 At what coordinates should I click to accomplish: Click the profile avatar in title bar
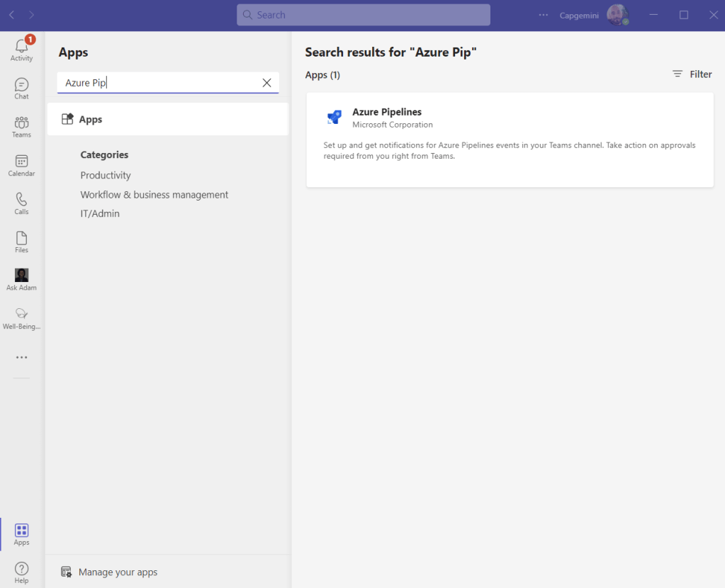click(617, 15)
